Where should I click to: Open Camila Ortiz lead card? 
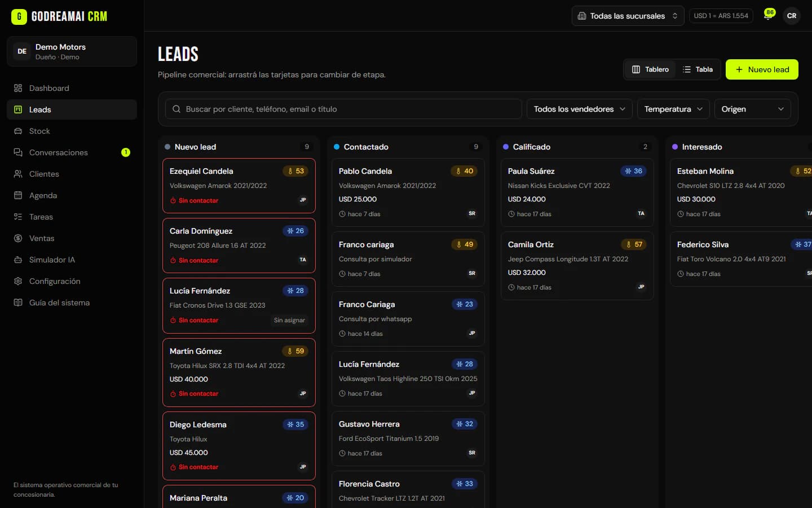pos(577,265)
